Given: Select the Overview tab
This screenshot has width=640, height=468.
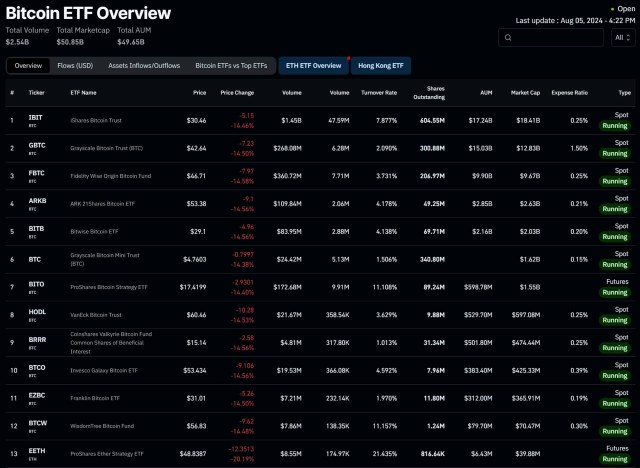Looking at the screenshot, I should 28,66.
